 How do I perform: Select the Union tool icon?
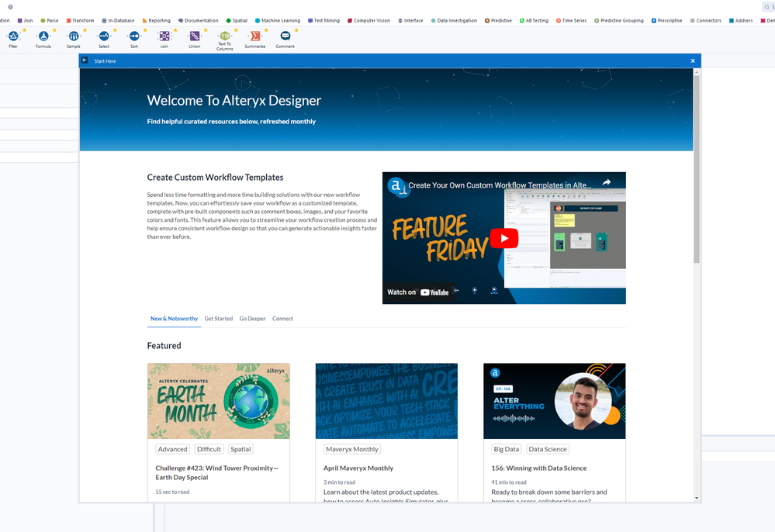195,36
